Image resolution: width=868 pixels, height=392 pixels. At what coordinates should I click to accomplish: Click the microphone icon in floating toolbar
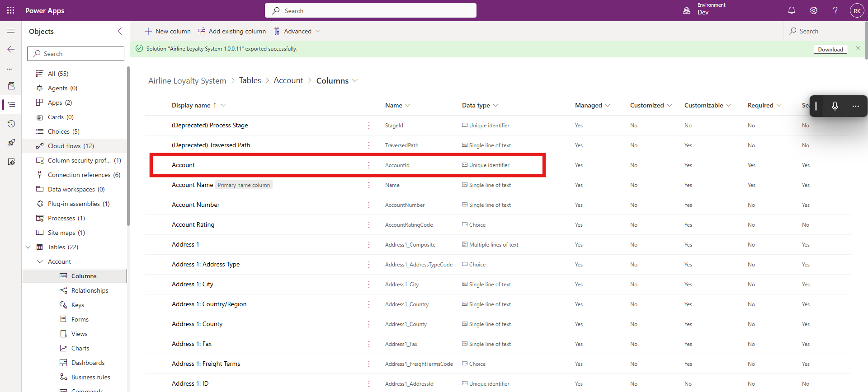[835, 106]
